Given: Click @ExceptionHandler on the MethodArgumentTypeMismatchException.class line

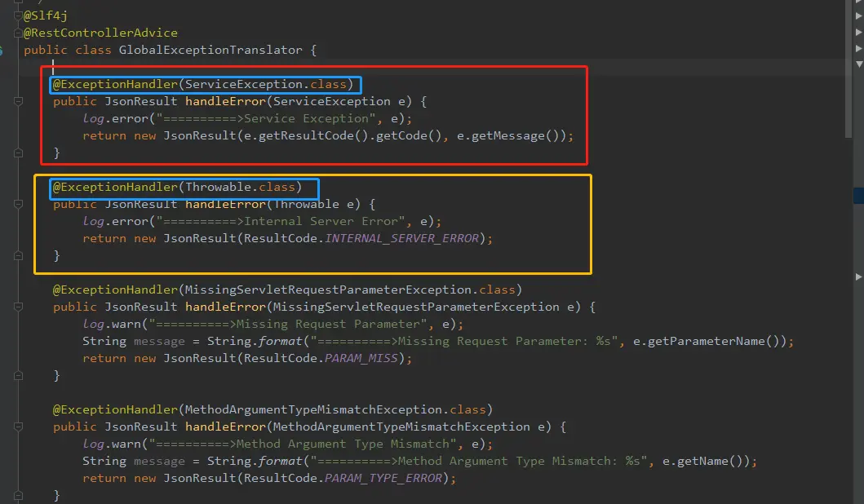Looking at the screenshot, I should point(115,410).
